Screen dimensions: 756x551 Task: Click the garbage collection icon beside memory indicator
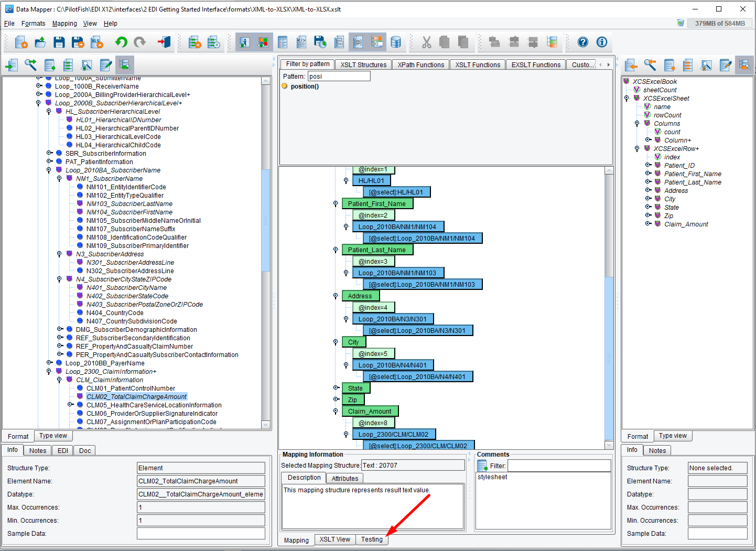681,23
